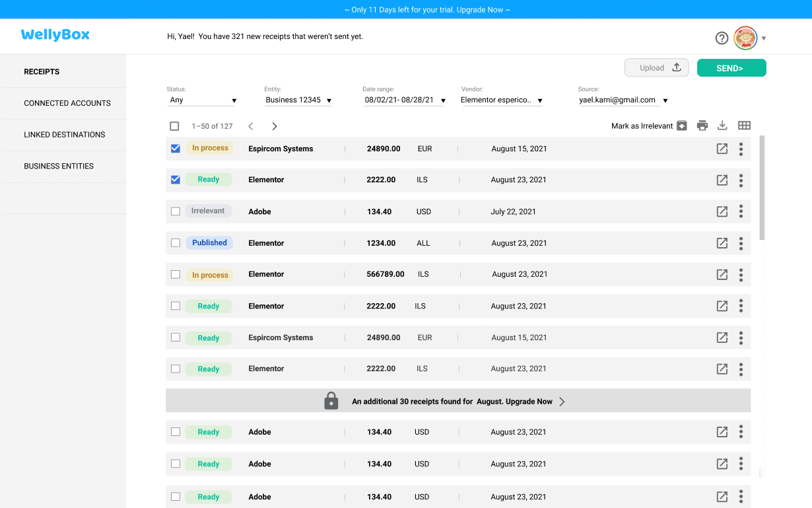The width and height of the screenshot is (812, 508).
Task: Expand the account menu arrow beside the avatar
Action: [x=764, y=38]
